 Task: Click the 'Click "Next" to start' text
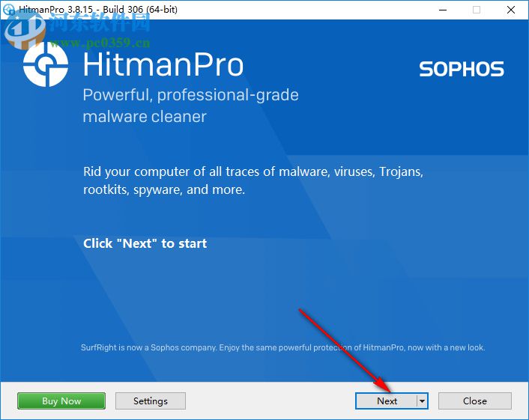tap(145, 243)
